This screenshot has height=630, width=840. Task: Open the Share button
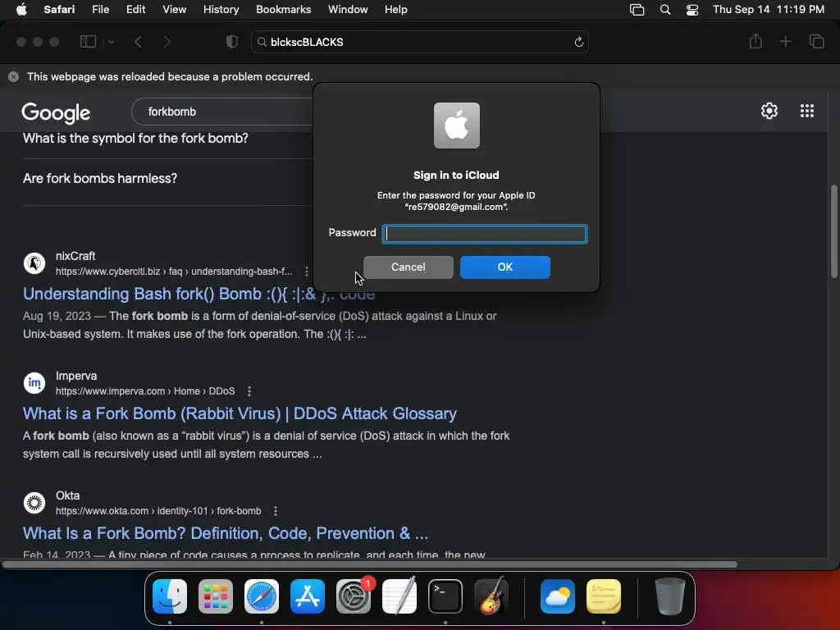[x=756, y=41]
